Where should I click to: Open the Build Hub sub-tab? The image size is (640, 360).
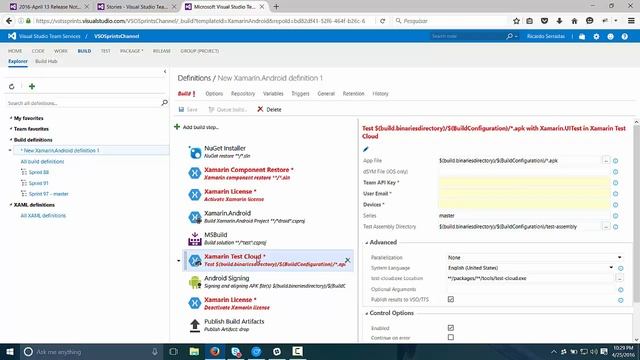tap(46, 61)
